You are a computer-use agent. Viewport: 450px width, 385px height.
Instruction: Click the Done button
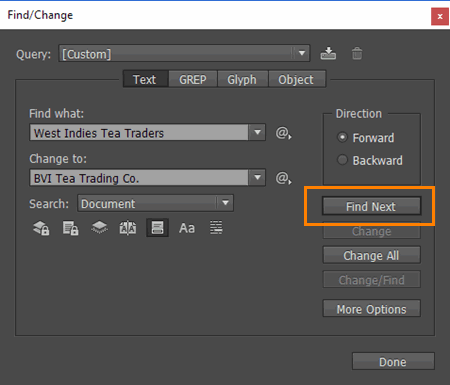tap(393, 361)
